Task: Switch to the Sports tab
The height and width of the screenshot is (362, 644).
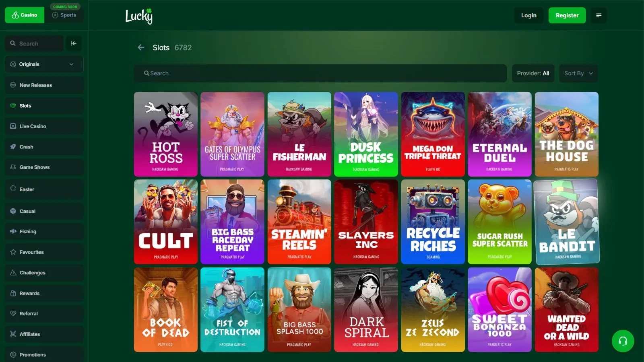Action: point(64,15)
